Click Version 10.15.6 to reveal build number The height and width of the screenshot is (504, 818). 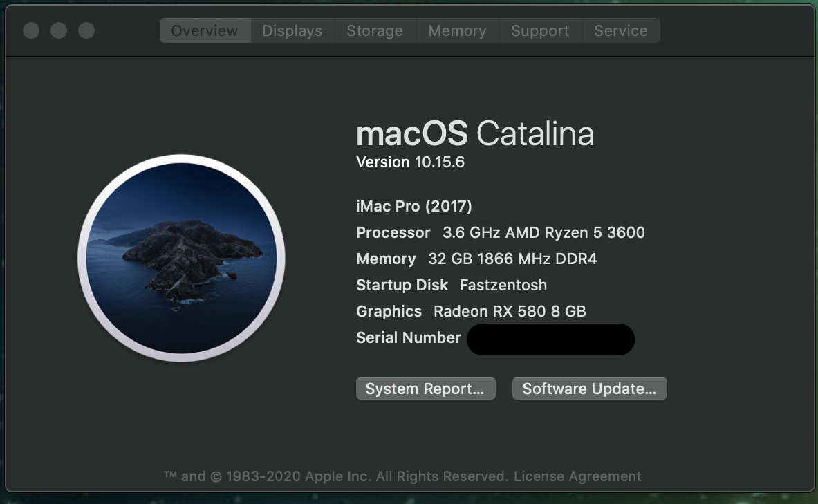[x=411, y=162]
